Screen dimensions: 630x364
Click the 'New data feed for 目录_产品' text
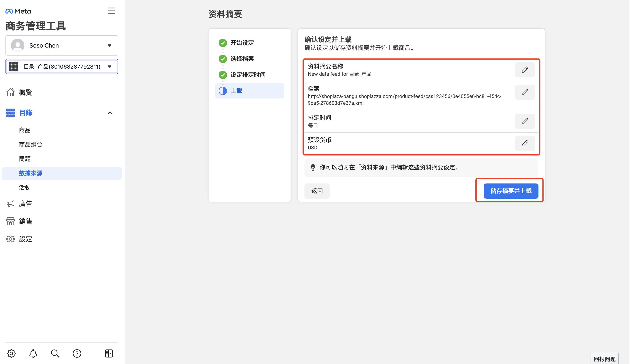tap(339, 74)
